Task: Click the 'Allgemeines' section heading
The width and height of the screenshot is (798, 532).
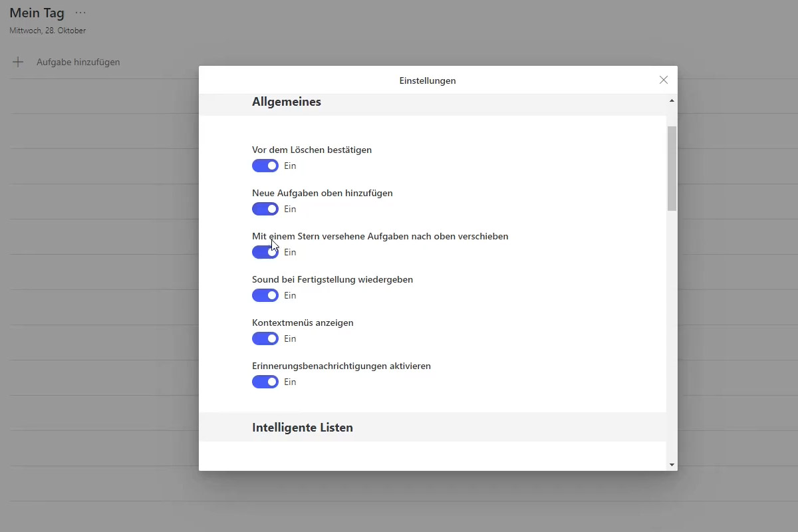Action: point(287,102)
